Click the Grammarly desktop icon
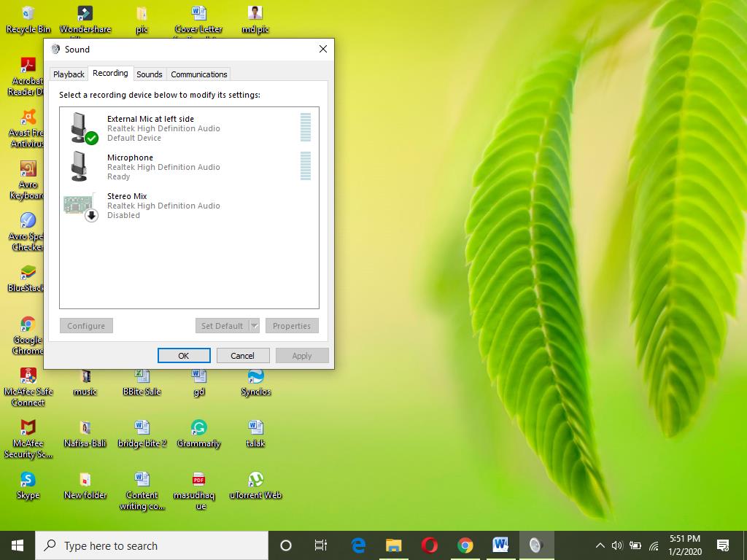 (198, 428)
